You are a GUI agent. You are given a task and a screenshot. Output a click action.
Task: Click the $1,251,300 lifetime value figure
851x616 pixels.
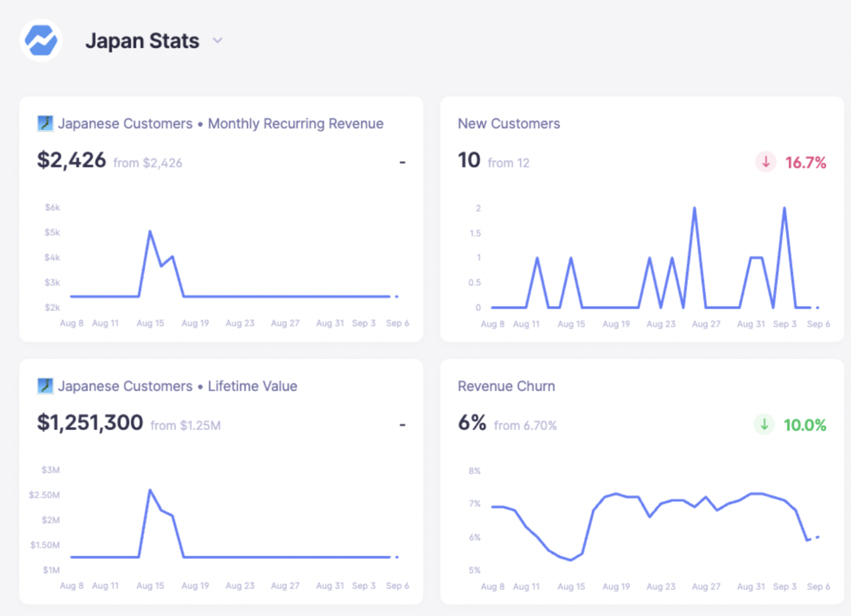pyautogui.click(x=90, y=422)
